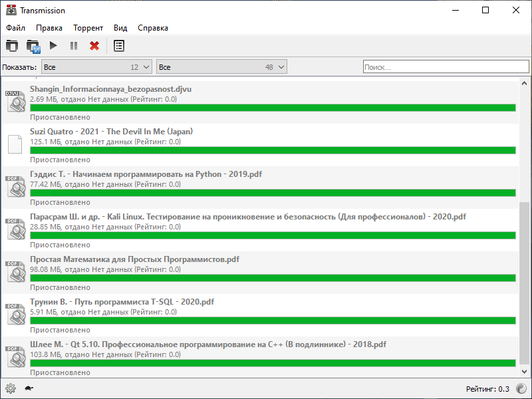Click the scrollbar up arrow
This screenshot has height=399, width=532.
point(524,83)
